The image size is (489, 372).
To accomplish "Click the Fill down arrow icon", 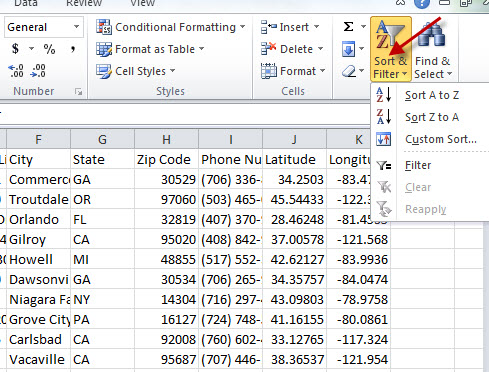I will [349, 50].
